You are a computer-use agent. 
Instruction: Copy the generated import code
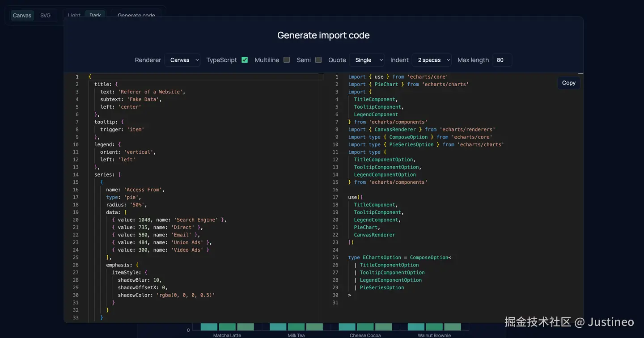click(x=568, y=83)
